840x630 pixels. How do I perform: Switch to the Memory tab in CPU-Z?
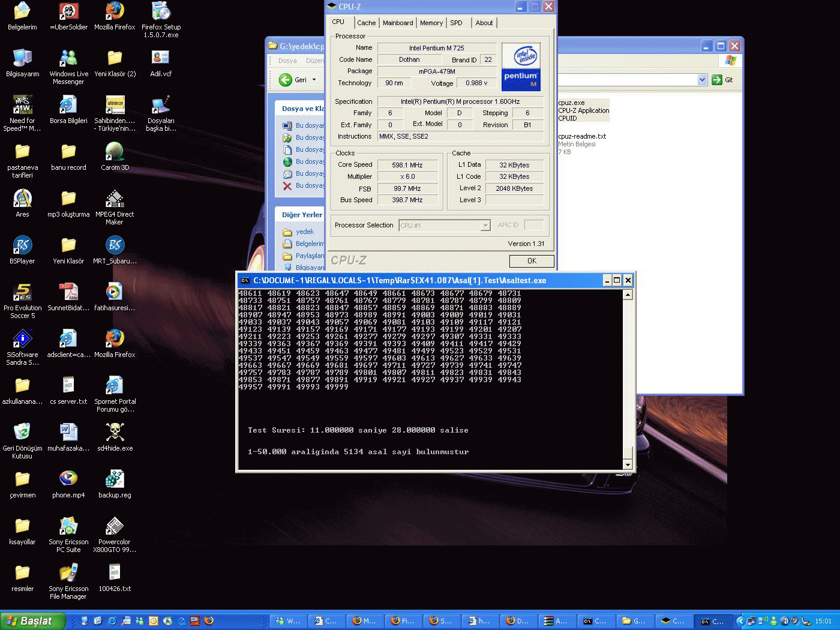(431, 23)
